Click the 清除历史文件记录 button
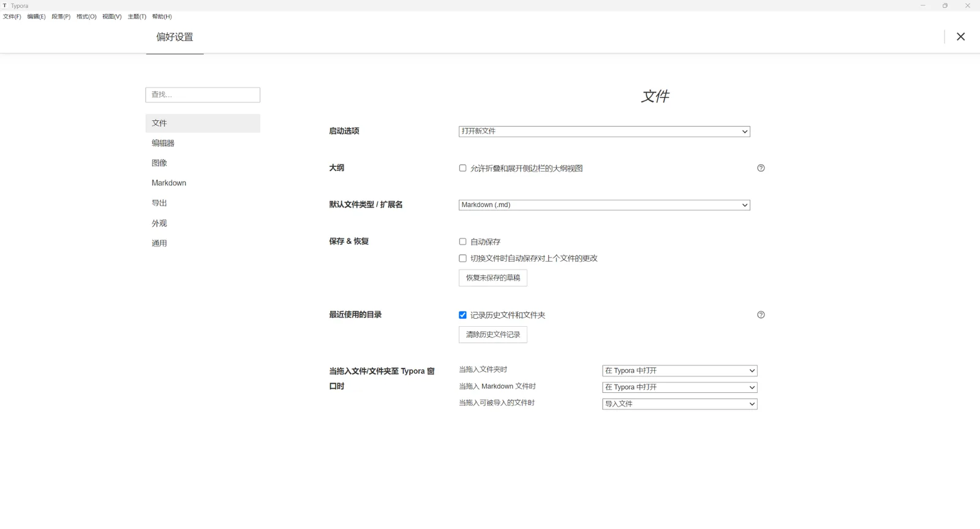The height and width of the screenshot is (529, 980). tap(493, 335)
